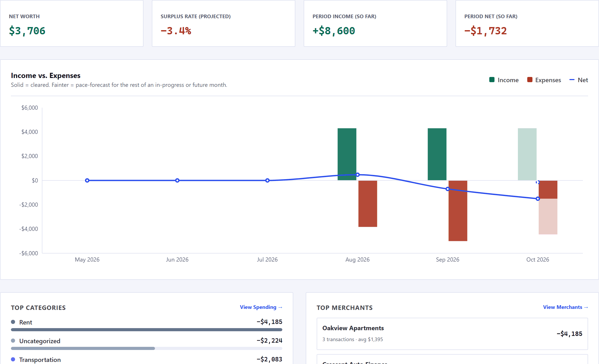Click the faint Oct 2026 forecast income bar
This screenshot has width=599, height=364.
527,154
